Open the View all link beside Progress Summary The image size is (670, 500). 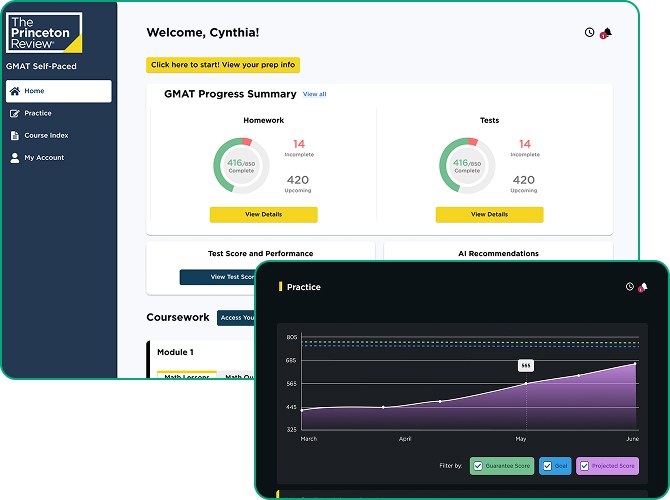[314, 94]
